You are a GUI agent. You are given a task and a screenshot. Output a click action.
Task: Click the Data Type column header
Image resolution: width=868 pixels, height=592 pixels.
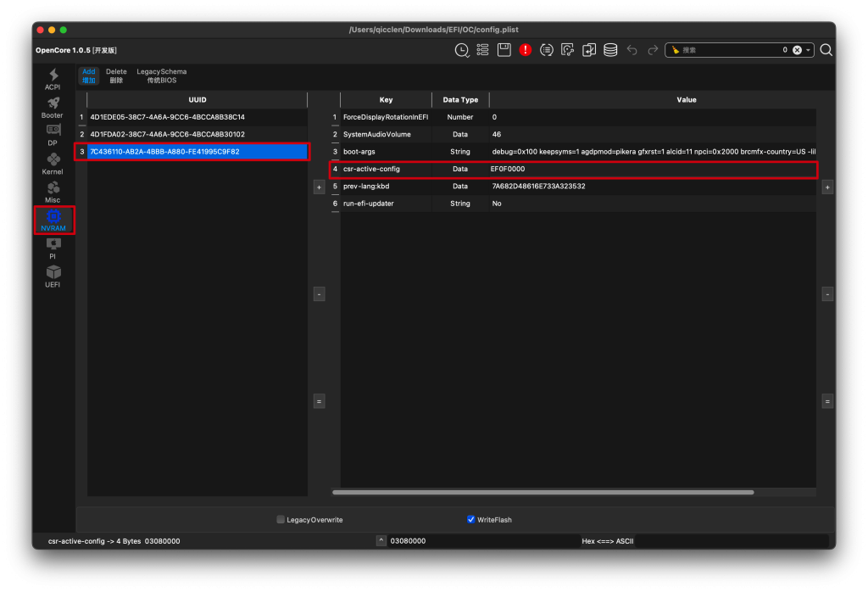460,100
